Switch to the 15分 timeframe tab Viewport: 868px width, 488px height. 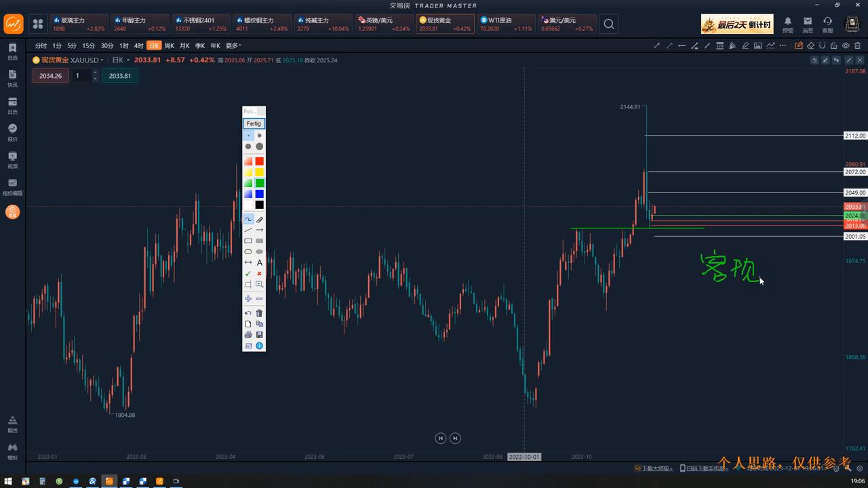(x=89, y=45)
